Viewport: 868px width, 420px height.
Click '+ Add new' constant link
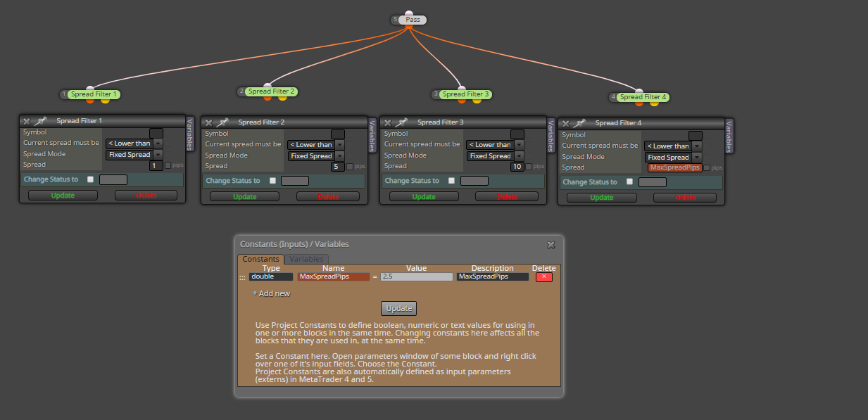click(271, 293)
